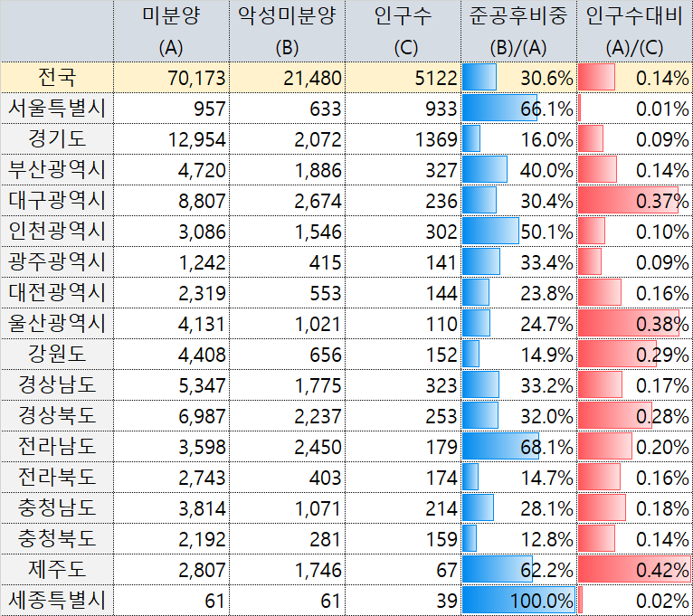Click the 세종특별시 row label
The height and width of the screenshot is (616, 693).
[57, 600]
